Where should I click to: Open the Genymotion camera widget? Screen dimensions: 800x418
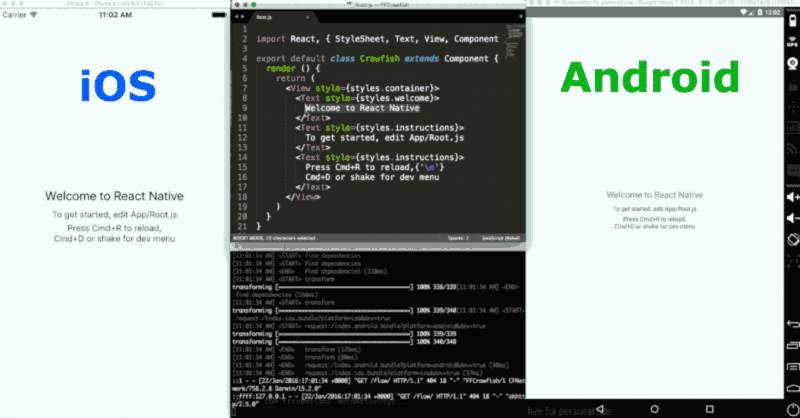click(792, 63)
